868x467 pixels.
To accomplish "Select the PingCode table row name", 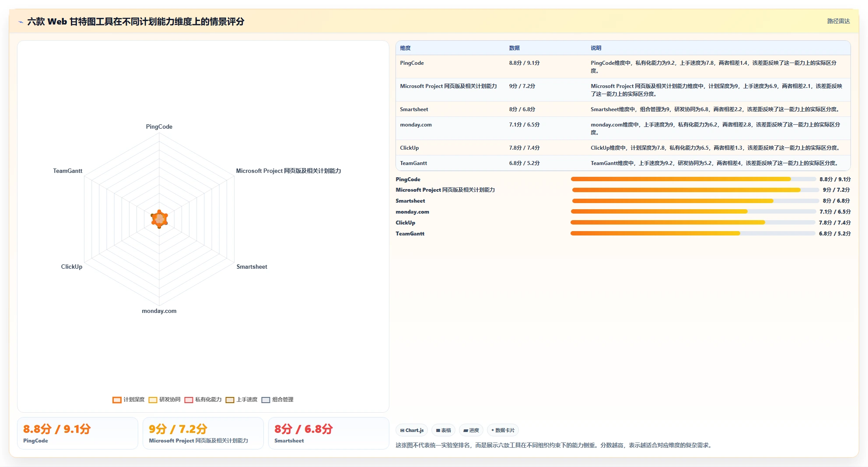I will point(412,63).
